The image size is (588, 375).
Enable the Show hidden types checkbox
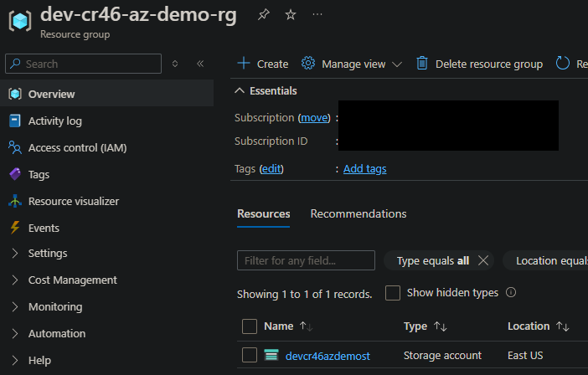tap(393, 293)
